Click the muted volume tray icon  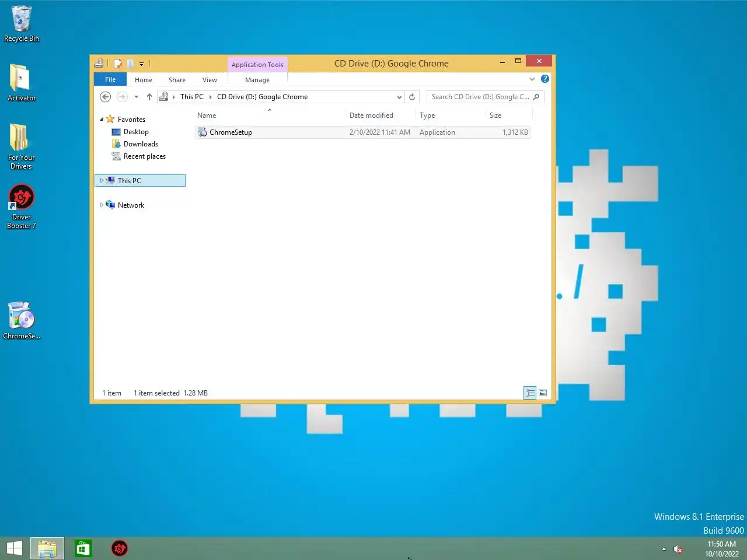[678, 549]
